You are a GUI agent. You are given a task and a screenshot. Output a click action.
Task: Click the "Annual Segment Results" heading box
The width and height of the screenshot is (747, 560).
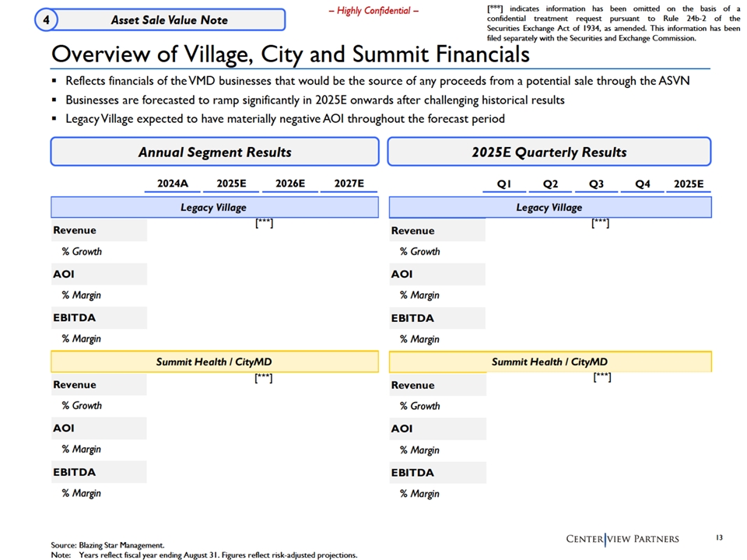click(x=215, y=152)
